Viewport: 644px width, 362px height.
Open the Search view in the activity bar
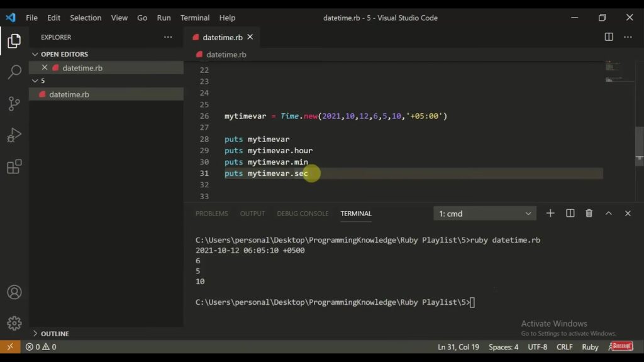click(x=14, y=72)
